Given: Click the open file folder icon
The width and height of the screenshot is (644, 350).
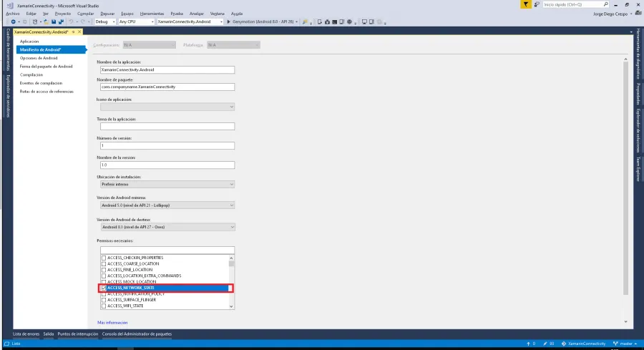Looking at the screenshot, I should pos(46,21).
